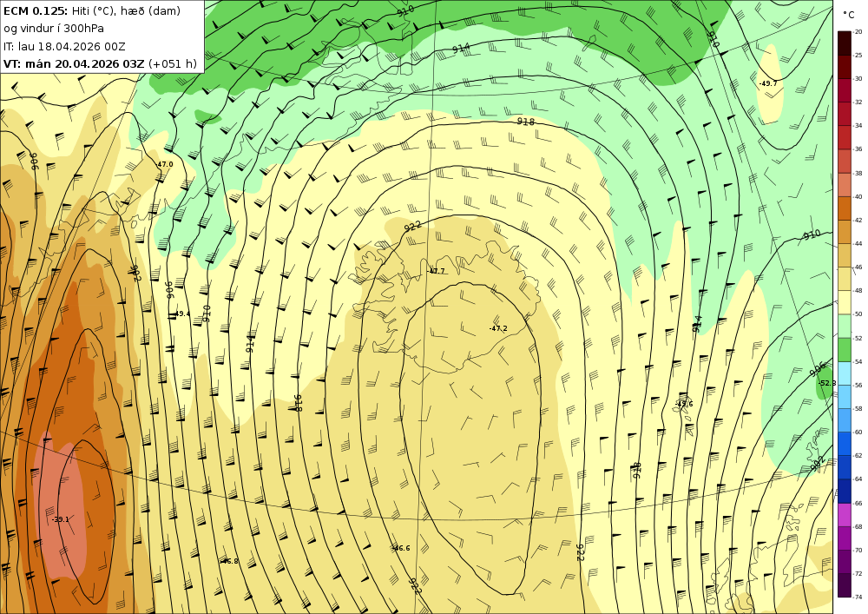Pick the dark blue swatch between -64 and -66
The height and width of the screenshot is (614, 868).
(845, 491)
